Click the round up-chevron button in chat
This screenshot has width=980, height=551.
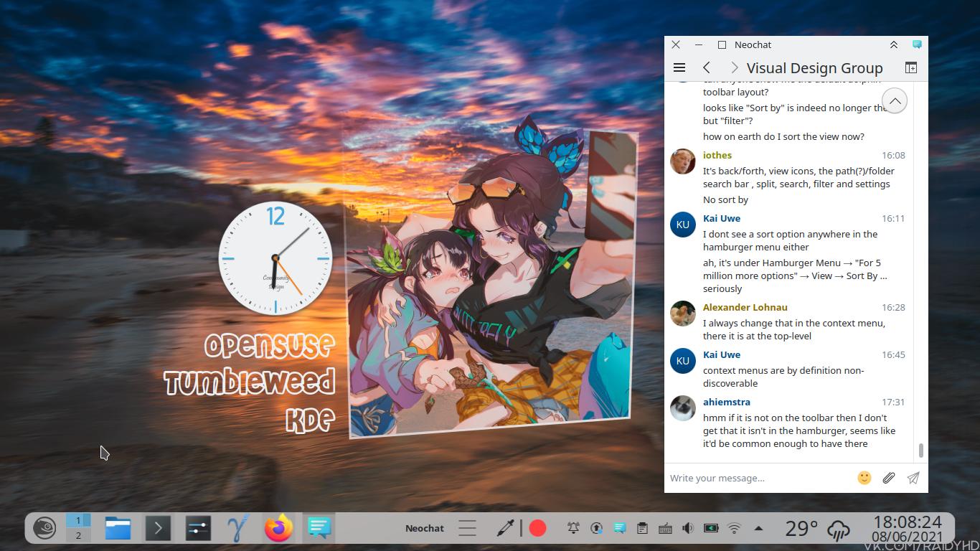(895, 101)
